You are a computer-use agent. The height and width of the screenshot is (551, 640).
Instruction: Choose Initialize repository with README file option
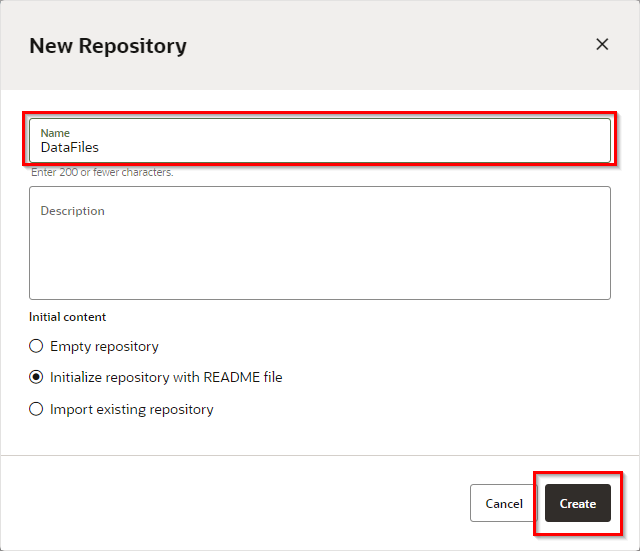click(x=37, y=377)
